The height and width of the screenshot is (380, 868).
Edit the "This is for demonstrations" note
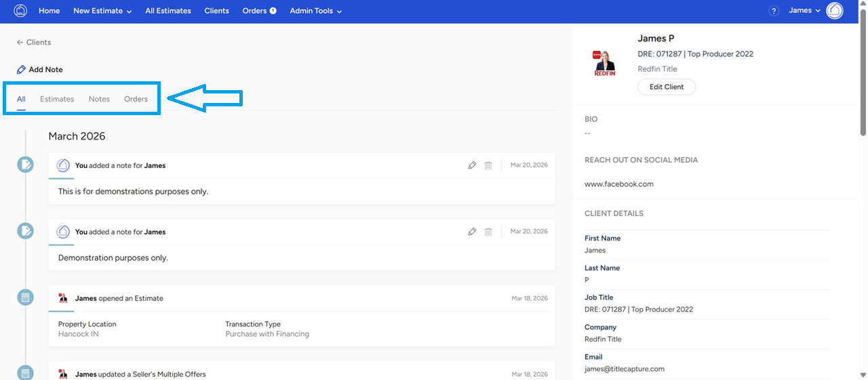pyautogui.click(x=472, y=165)
